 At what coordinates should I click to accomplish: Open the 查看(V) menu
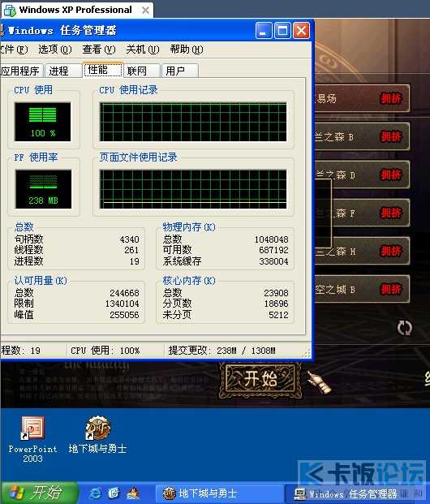[99, 50]
